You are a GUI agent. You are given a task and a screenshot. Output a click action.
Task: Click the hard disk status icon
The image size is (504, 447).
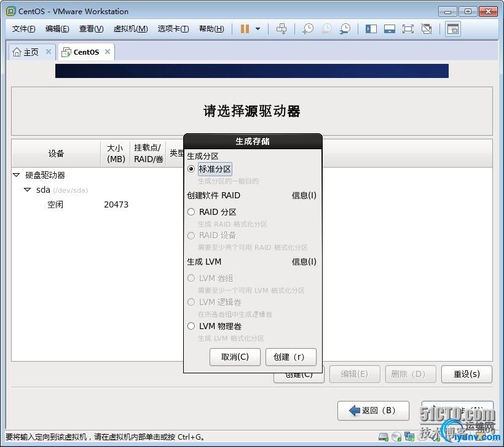pos(384,437)
